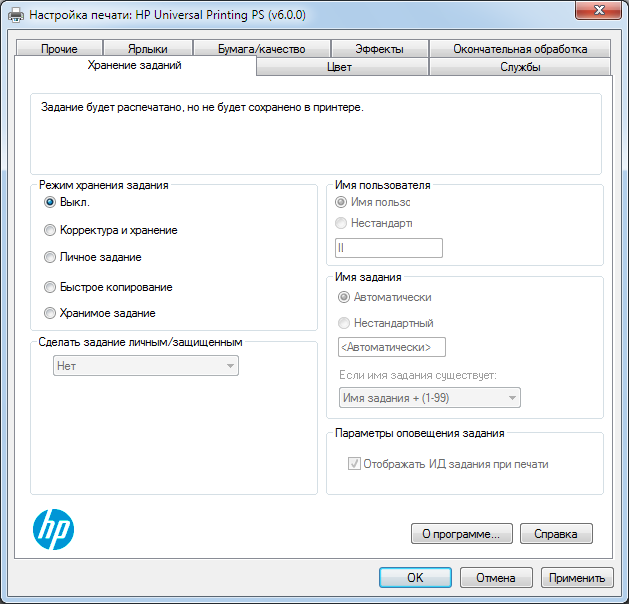Image resolution: width=629 pixels, height=604 pixels.
Task: Open the Окончательная обработка tab
Action: 519,49
